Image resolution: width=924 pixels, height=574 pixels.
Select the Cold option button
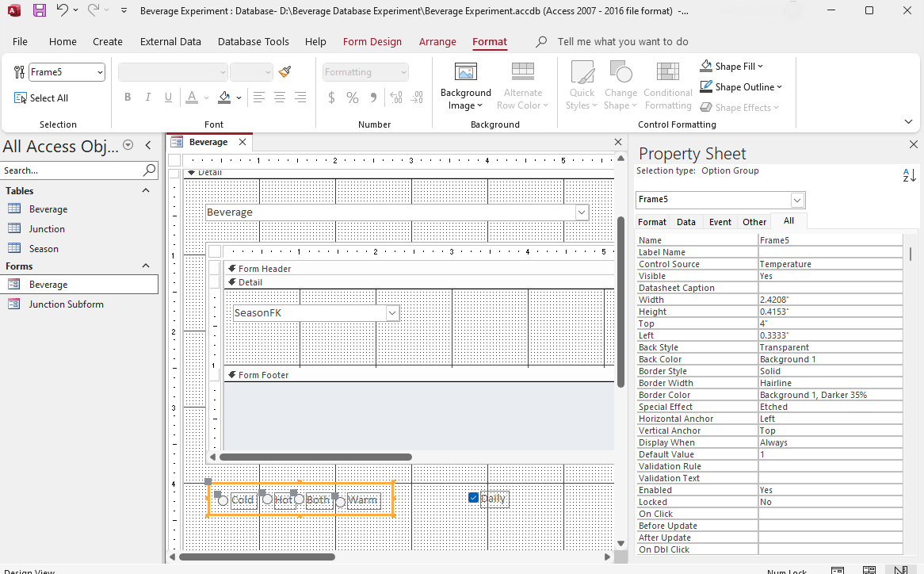tap(223, 500)
